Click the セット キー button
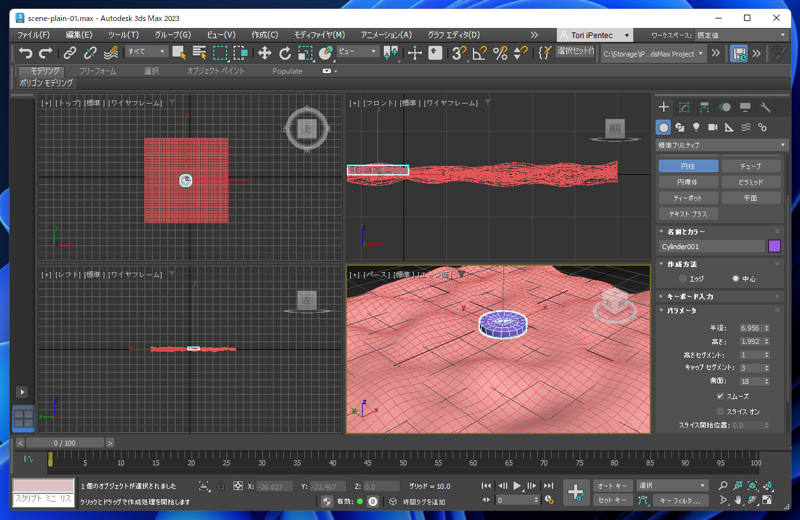Screen dimensions: 800x520 tap(612, 500)
